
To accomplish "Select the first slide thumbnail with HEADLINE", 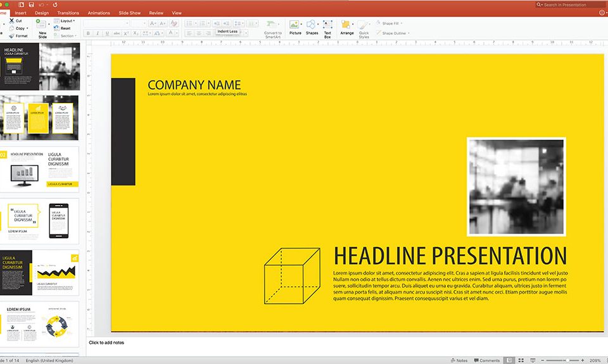I will point(40,66).
